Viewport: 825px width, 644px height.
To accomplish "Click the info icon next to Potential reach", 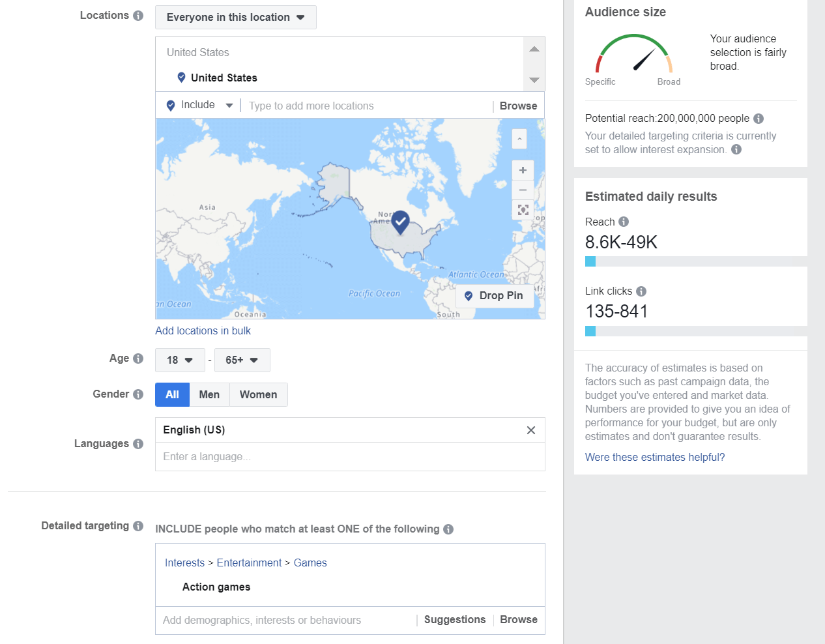I will click(759, 119).
